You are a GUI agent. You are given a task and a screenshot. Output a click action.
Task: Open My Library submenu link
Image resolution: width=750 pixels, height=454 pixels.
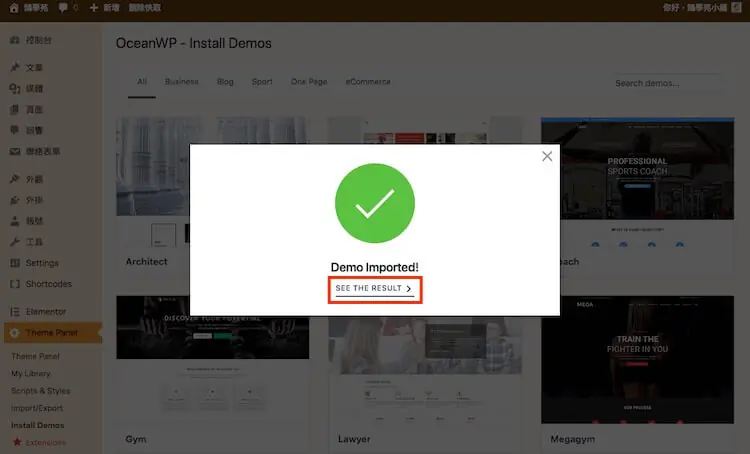(x=31, y=373)
